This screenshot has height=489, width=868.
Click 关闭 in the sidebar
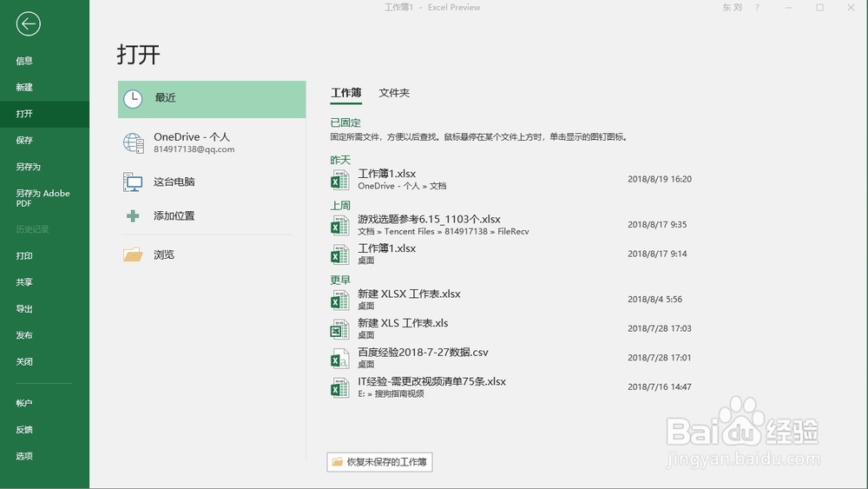click(x=24, y=362)
